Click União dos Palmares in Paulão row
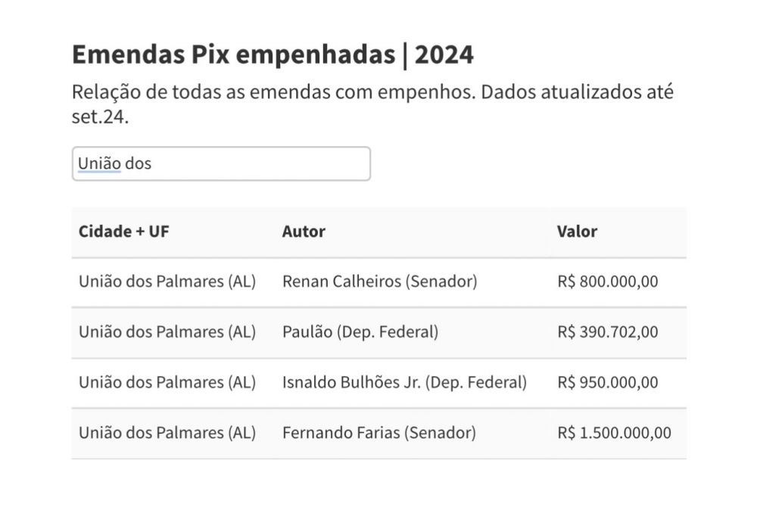Screen dimensions: 757x532 coord(167,331)
